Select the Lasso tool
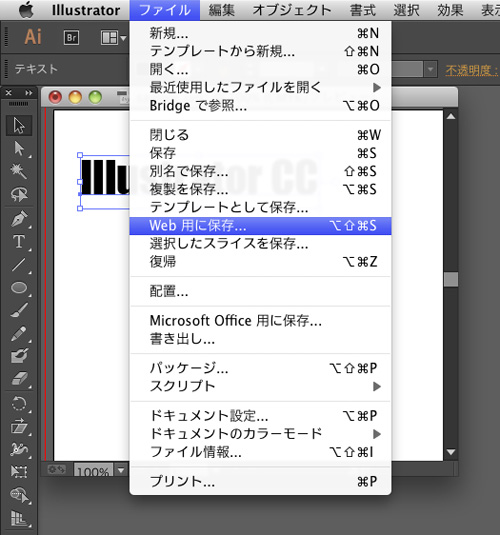Image resolution: width=500 pixels, height=535 pixels. pos(19,194)
